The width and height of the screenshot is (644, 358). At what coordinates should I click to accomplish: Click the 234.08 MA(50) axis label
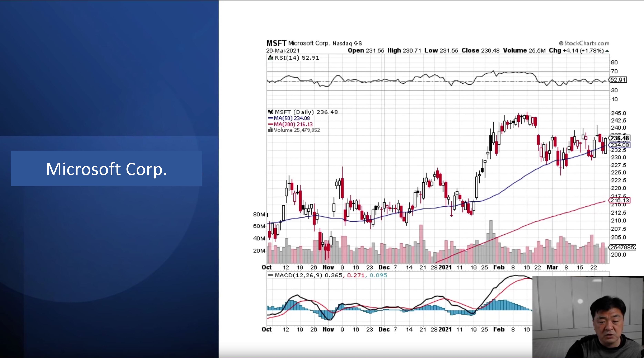(x=620, y=145)
